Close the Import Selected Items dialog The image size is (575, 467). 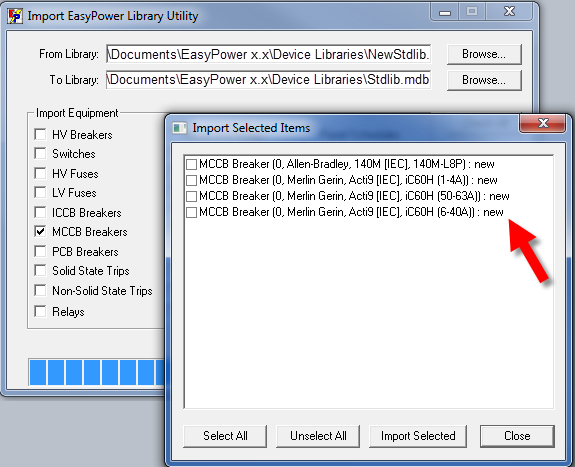pyautogui.click(x=543, y=123)
